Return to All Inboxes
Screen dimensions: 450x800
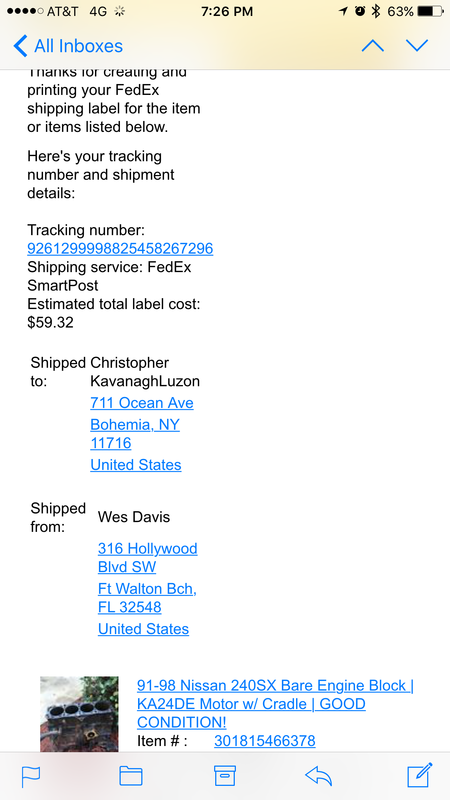pyautogui.click(x=68, y=46)
